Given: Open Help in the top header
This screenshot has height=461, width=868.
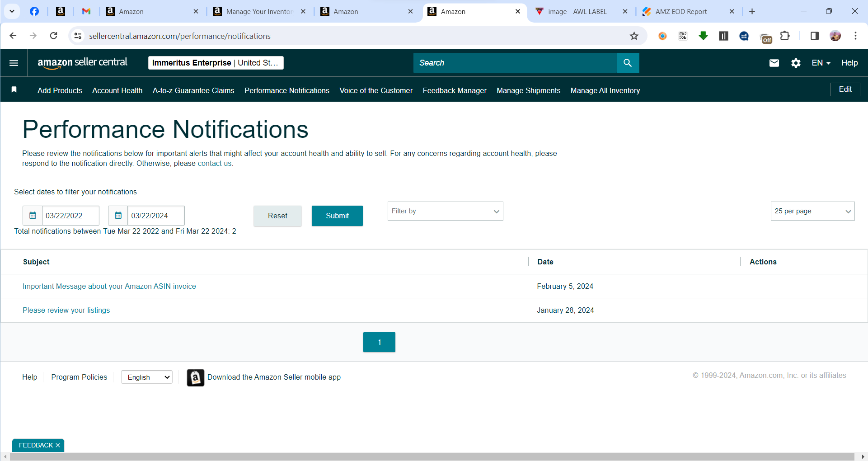Looking at the screenshot, I should pos(849,63).
